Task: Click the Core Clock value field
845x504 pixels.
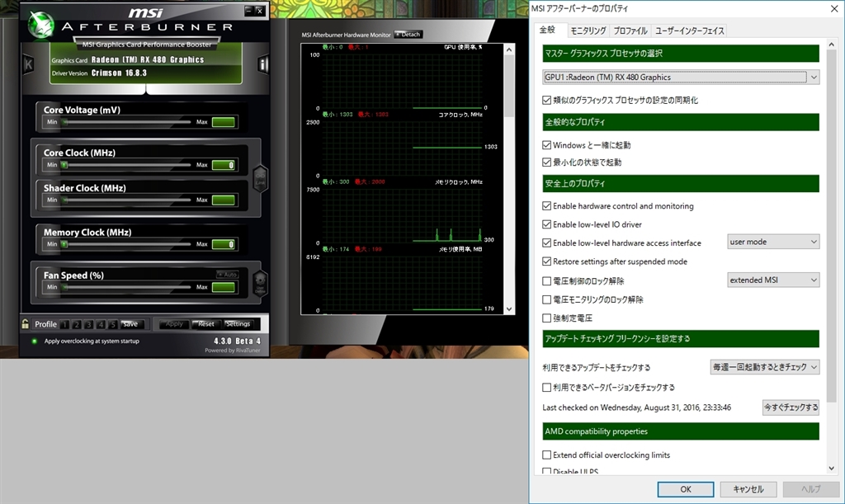Action: (x=223, y=165)
